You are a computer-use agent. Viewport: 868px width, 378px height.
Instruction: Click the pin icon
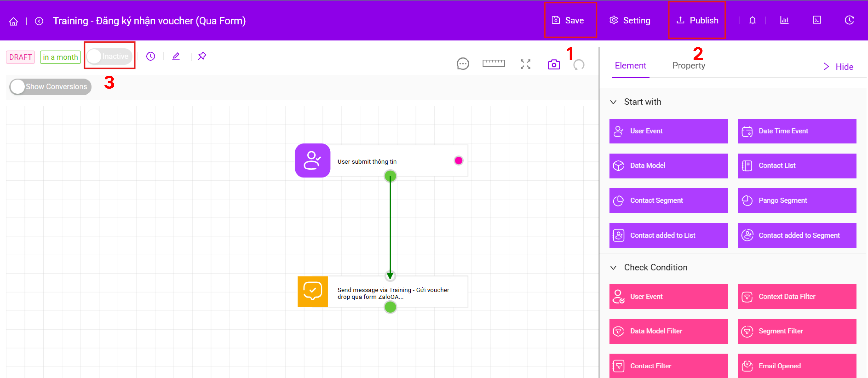[x=202, y=56]
